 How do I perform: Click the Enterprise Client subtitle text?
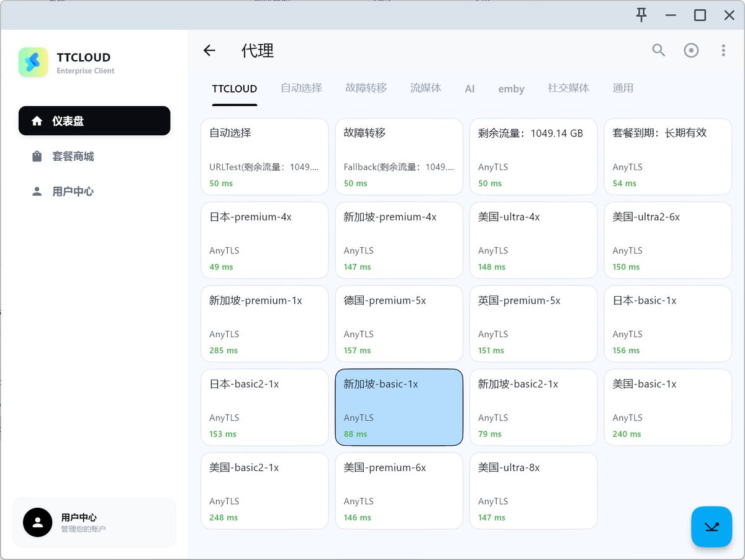click(86, 71)
